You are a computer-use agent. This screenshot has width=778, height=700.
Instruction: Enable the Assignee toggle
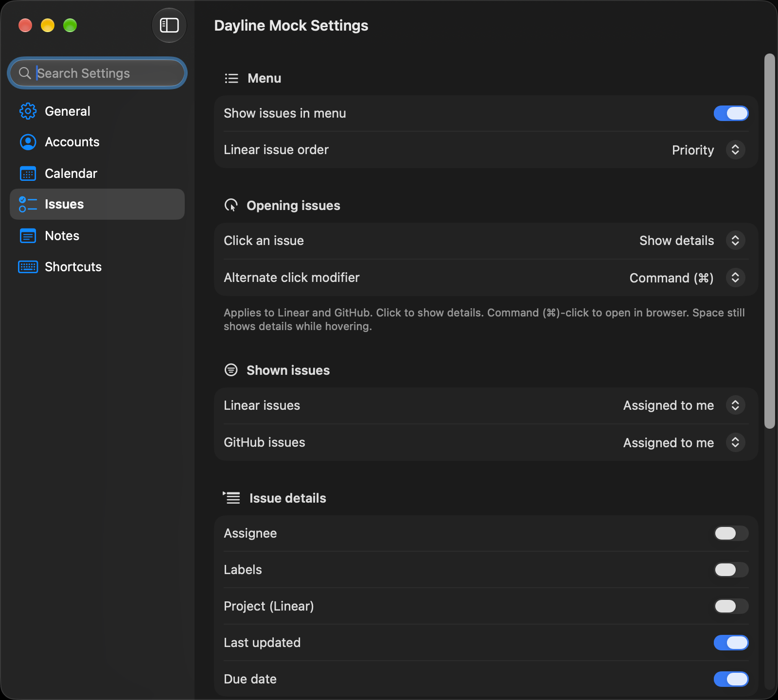(731, 533)
